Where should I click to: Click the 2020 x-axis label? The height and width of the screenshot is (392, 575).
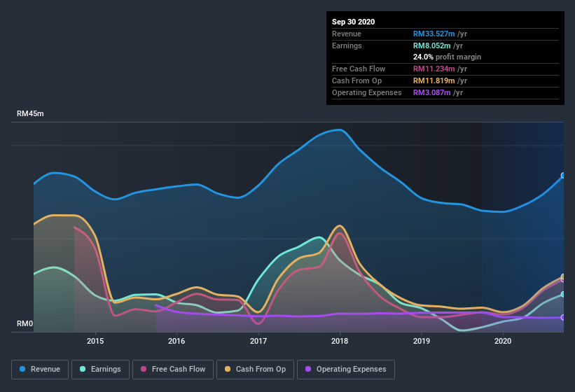click(503, 341)
